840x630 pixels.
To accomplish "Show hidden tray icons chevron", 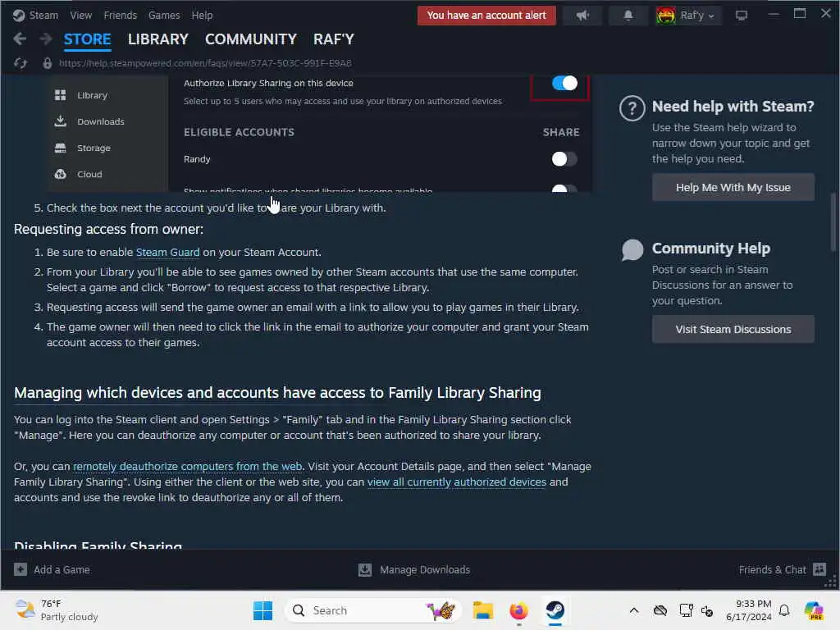I will (634, 610).
